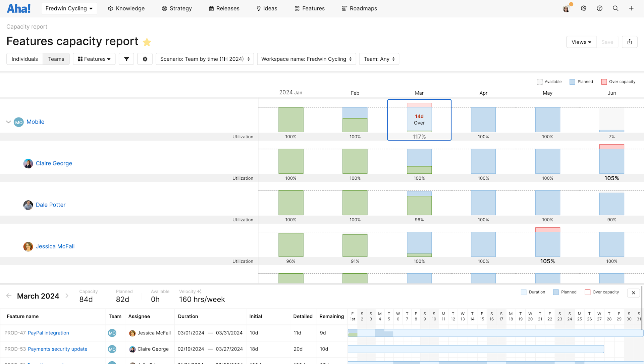
Task: Open Claire George's profile link
Action: click(x=54, y=164)
